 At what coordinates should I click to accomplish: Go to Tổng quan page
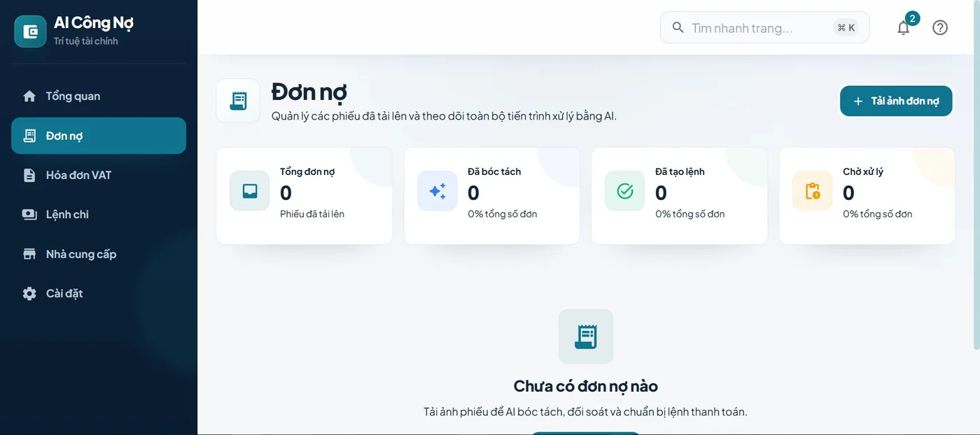coord(99,97)
